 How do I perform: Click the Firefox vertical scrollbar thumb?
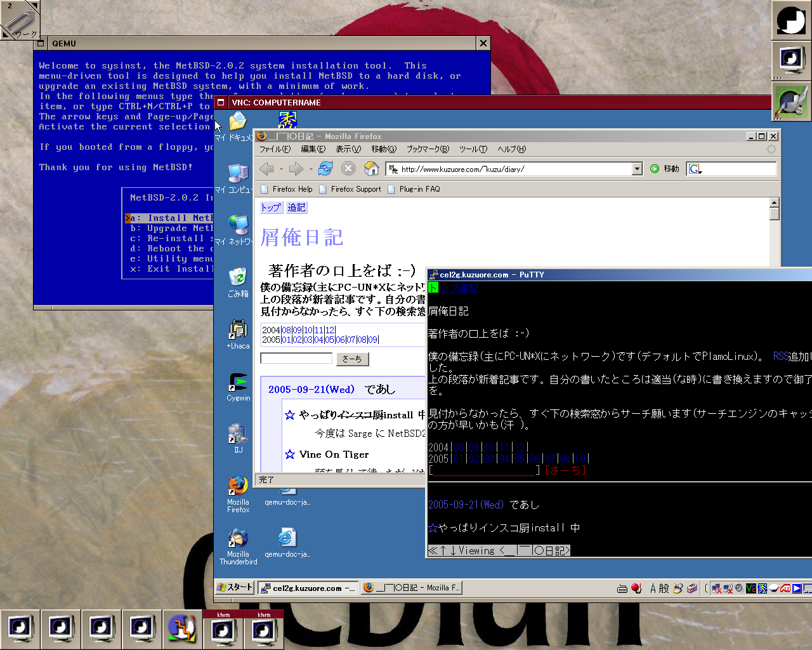click(x=774, y=214)
